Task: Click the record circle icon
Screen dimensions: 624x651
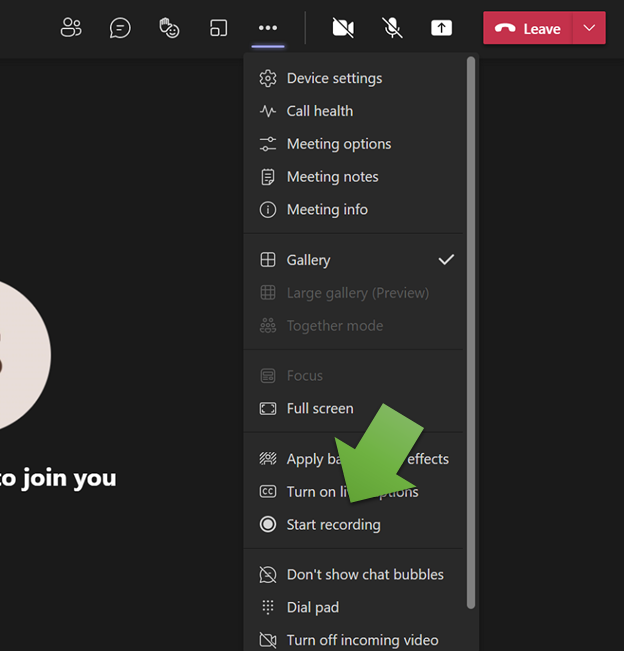Action: coord(268,524)
